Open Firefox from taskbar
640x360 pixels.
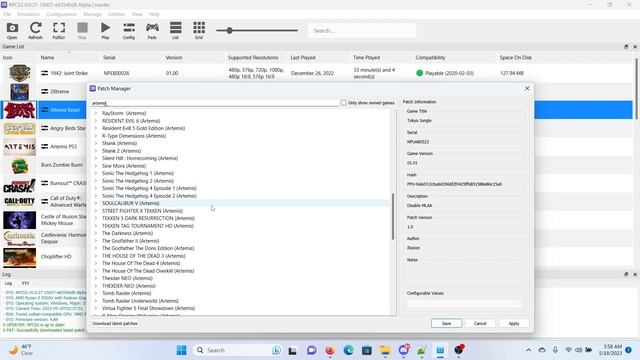pyautogui.click(x=330, y=350)
